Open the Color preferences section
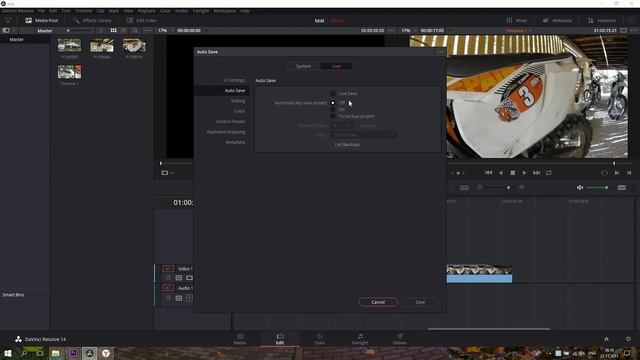Screen dimensions: 640x360 (x=240, y=111)
